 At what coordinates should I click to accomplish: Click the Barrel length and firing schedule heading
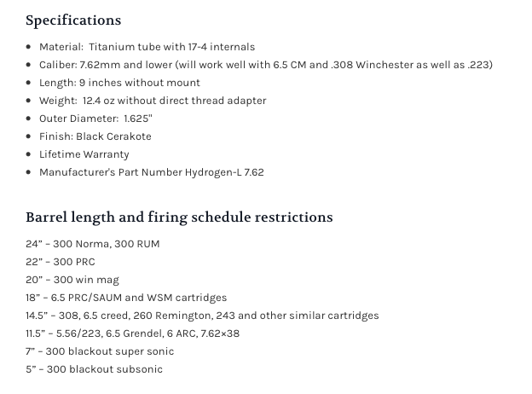(179, 217)
